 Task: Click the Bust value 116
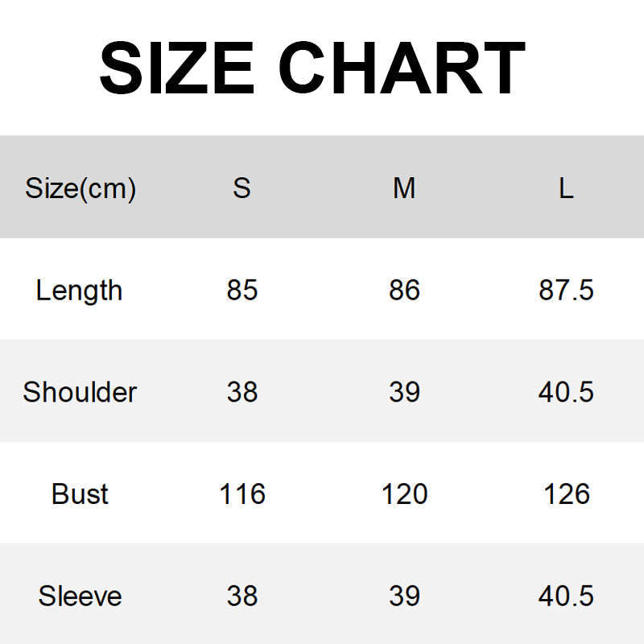[242, 493]
